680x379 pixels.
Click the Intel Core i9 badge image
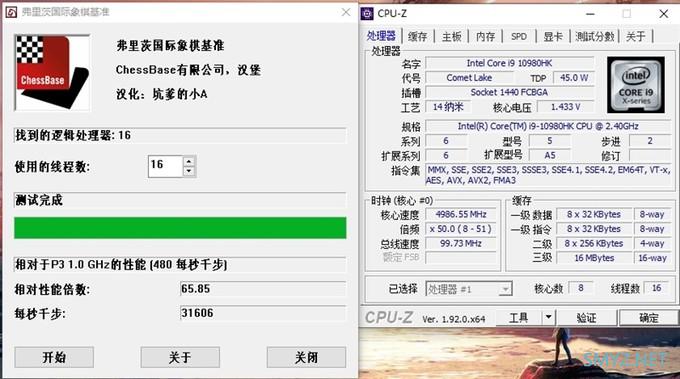pyautogui.click(x=636, y=85)
